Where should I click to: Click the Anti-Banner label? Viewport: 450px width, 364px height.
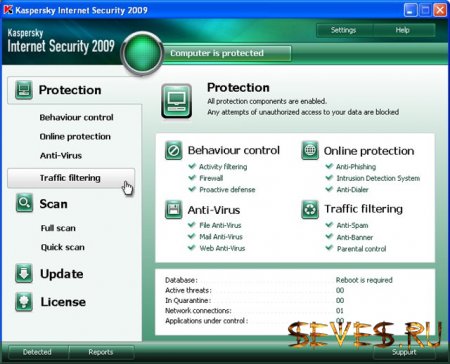[x=355, y=237]
